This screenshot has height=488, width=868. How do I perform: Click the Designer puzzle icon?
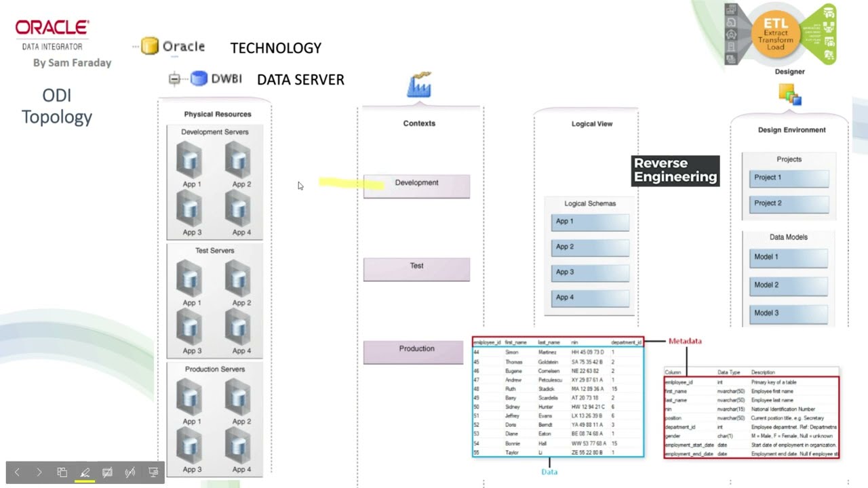(790, 94)
